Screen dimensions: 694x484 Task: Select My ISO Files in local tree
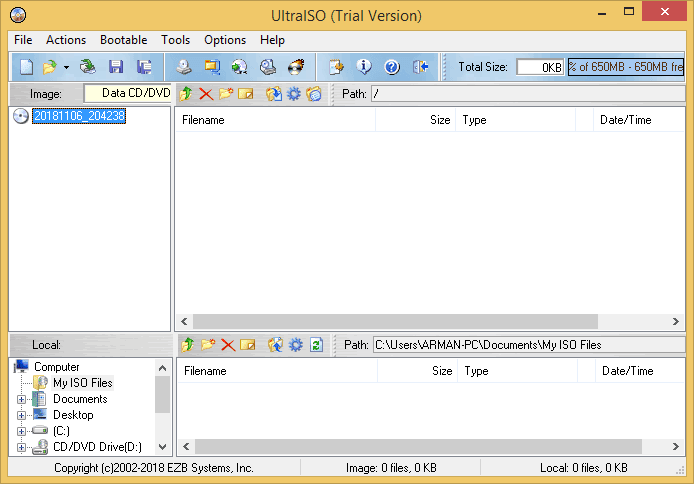click(83, 383)
